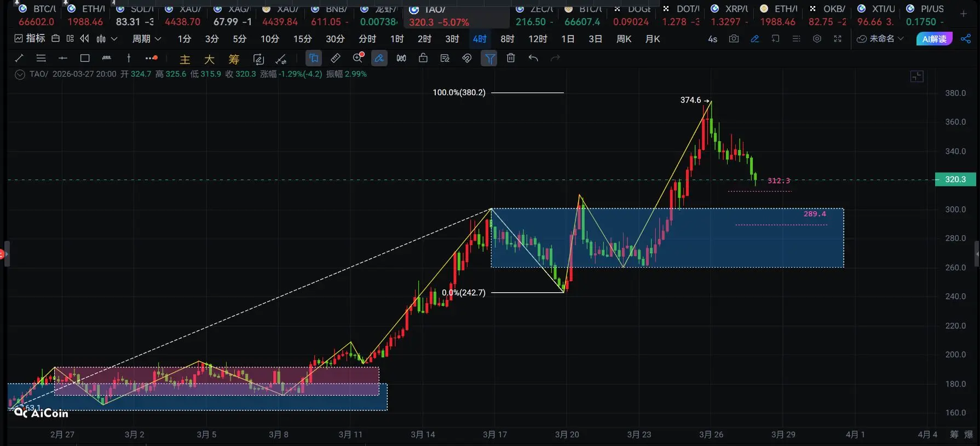Undo the last drawing action

coord(533,58)
